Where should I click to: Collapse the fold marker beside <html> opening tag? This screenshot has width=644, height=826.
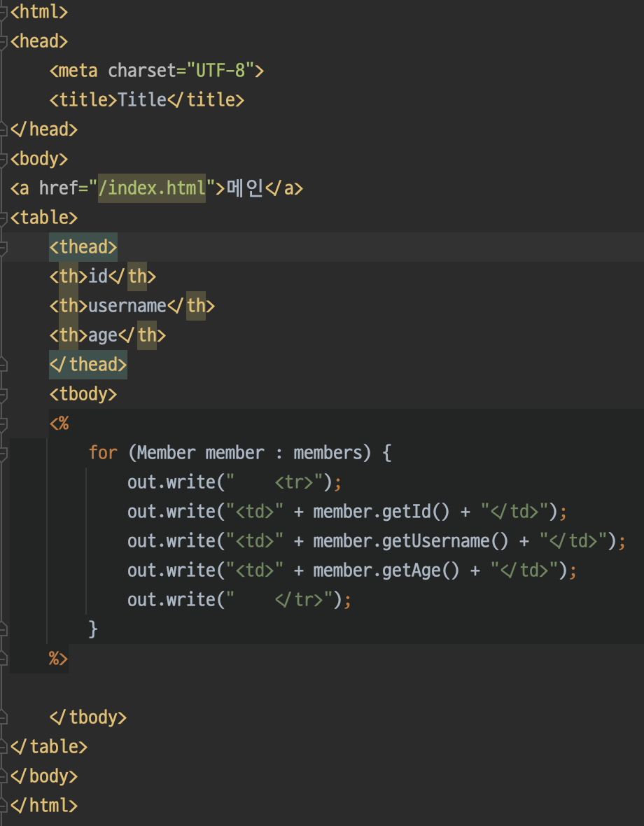(3, 12)
